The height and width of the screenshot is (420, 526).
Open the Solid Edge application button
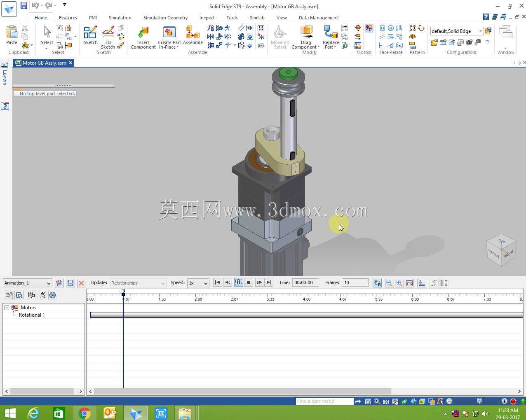(x=9, y=9)
